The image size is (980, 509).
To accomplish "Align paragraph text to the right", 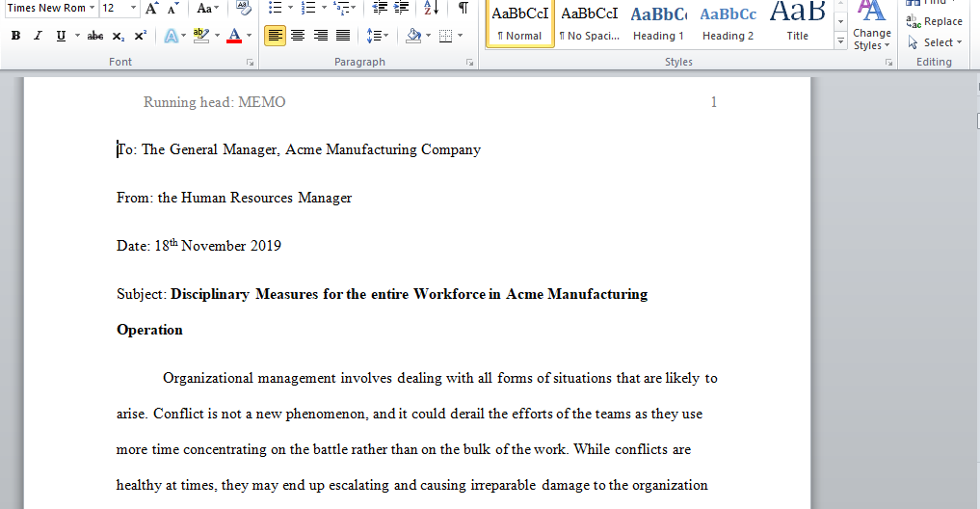I will (x=321, y=36).
